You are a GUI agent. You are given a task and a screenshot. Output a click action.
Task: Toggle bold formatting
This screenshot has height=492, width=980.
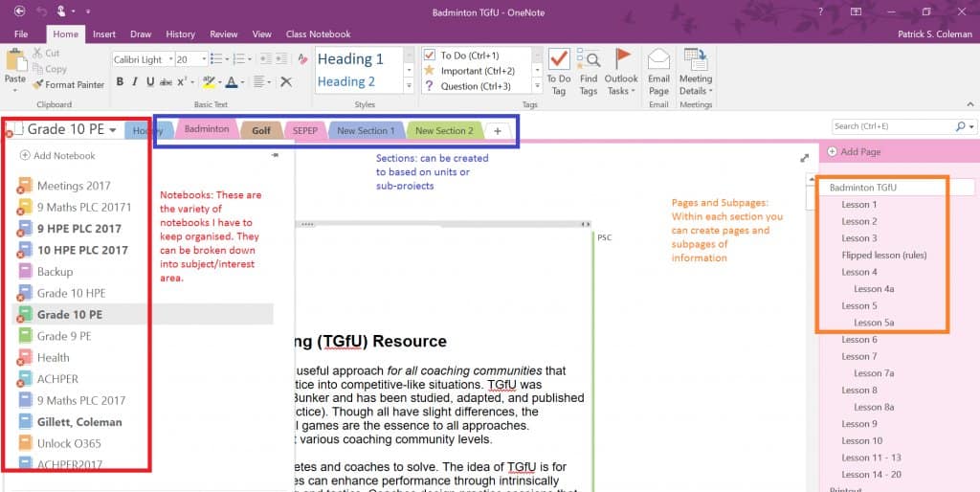(x=120, y=82)
